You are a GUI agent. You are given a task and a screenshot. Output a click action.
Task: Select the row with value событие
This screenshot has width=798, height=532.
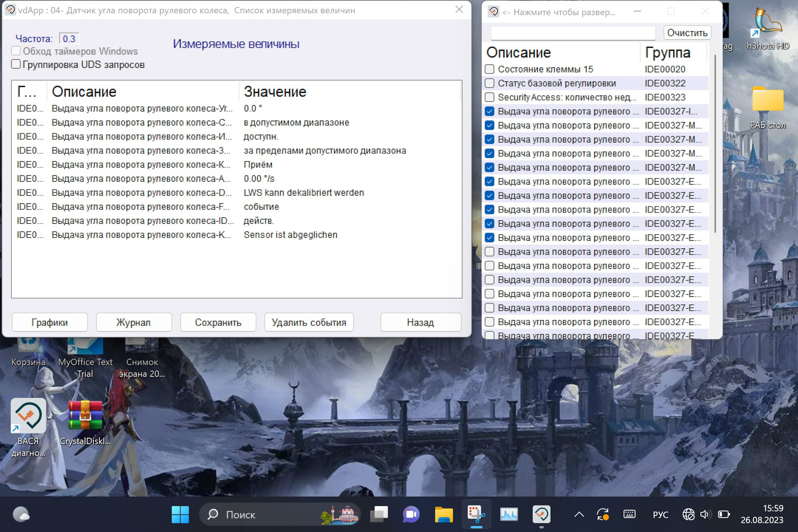click(x=236, y=207)
